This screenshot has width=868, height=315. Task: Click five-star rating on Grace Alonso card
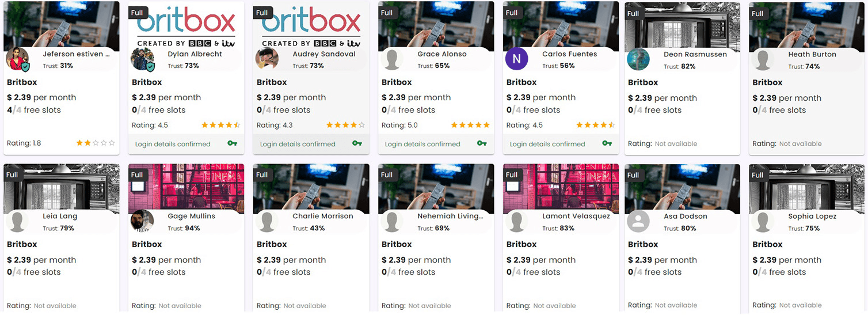coord(470,125)
